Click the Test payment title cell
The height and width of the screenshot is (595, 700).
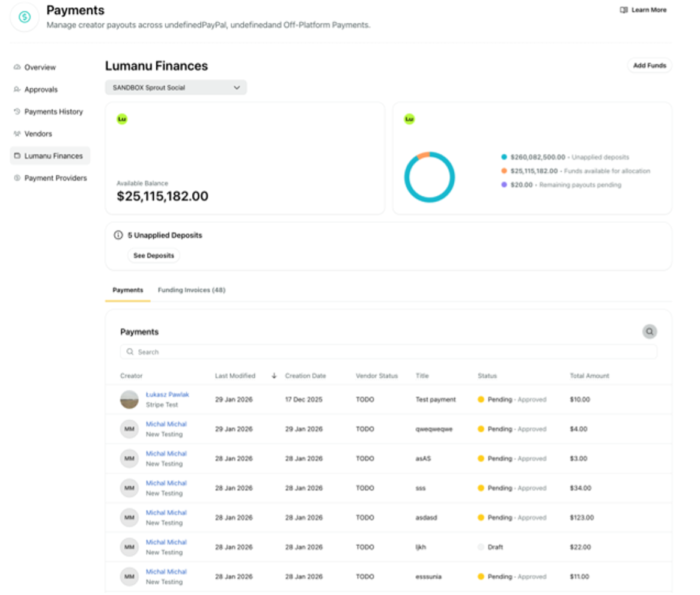436,399
